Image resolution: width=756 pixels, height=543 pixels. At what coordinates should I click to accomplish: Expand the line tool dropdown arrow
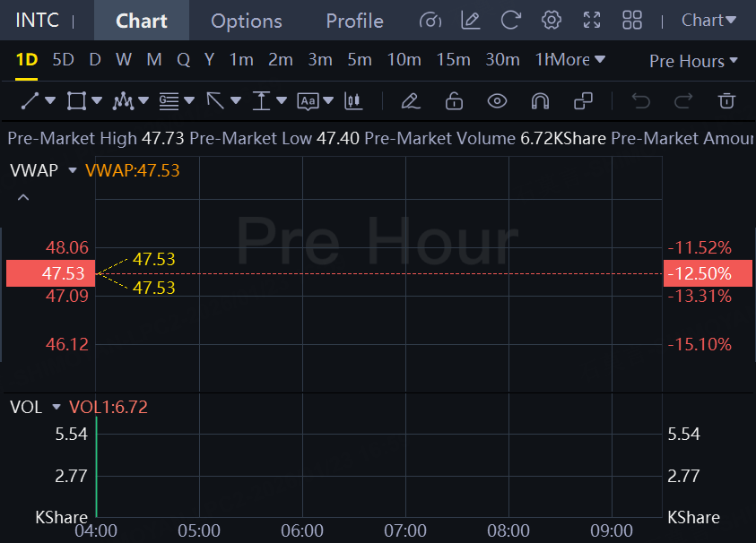(x=50, y=100)
